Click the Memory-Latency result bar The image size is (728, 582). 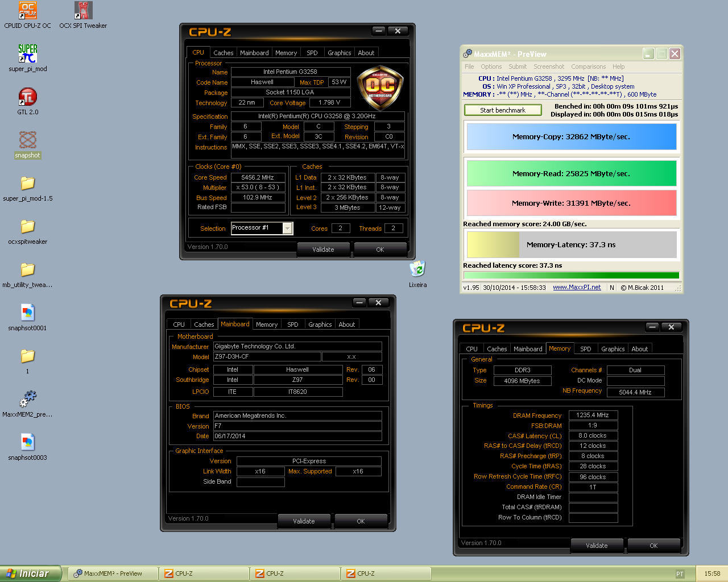(571, 244)
